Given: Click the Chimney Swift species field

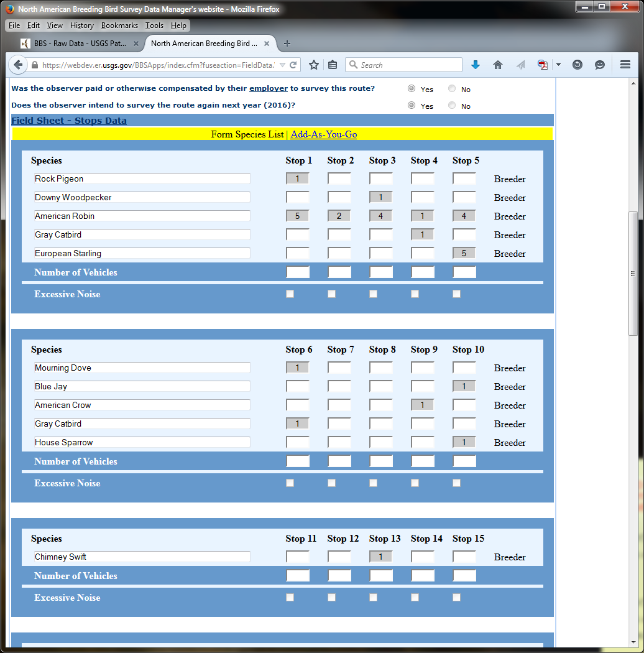Looking at the screenshot, I should tap(142, 557).
